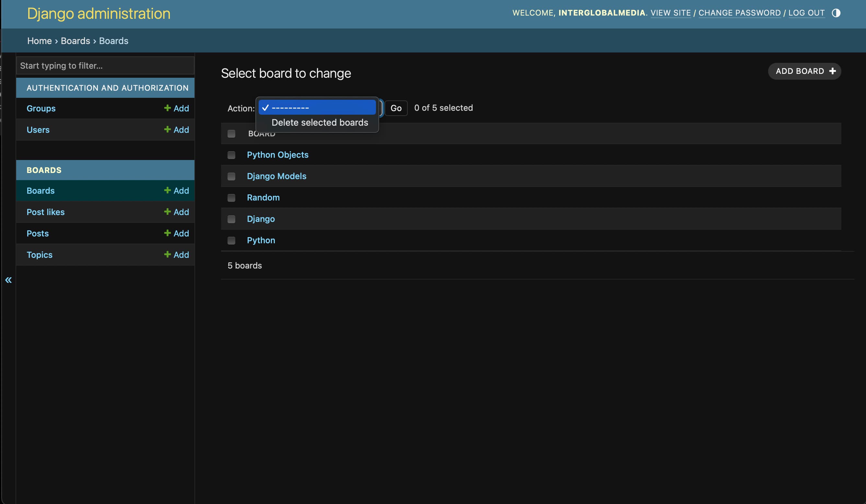Image resolution: width=866 pixels, height=504 pixels.
Task: Open the Django Models board
Action: click(x=277, y=176)
